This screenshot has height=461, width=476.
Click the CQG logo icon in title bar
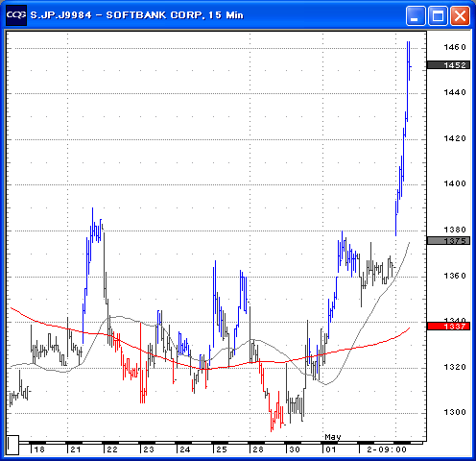(16, 15)
